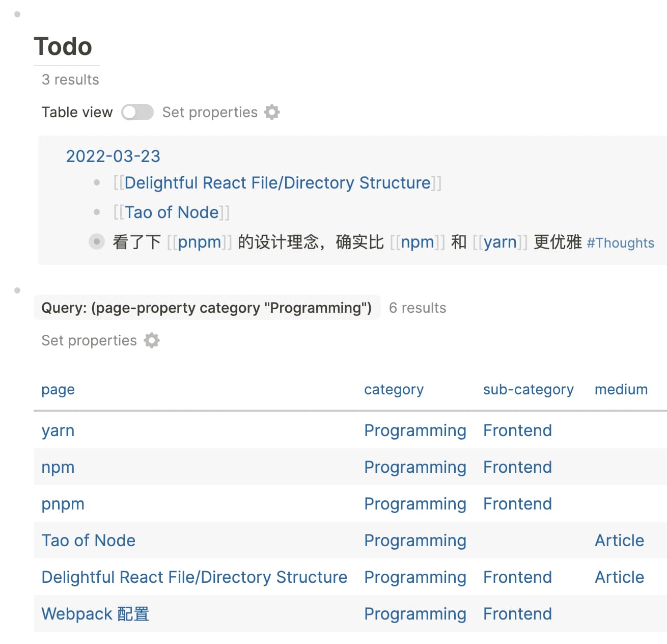Open Set properties gear under Todo
The width and height of the screenshot is (667, 644).
(x=272, y=112)
